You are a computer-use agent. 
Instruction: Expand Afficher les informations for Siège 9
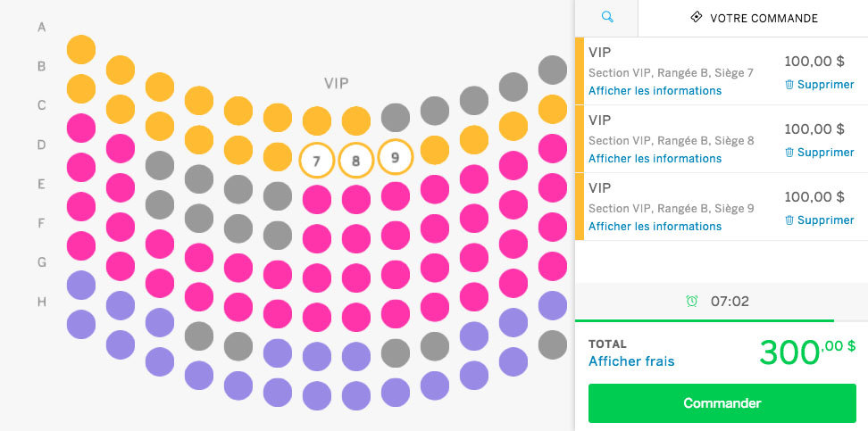[x=655, y=227]
